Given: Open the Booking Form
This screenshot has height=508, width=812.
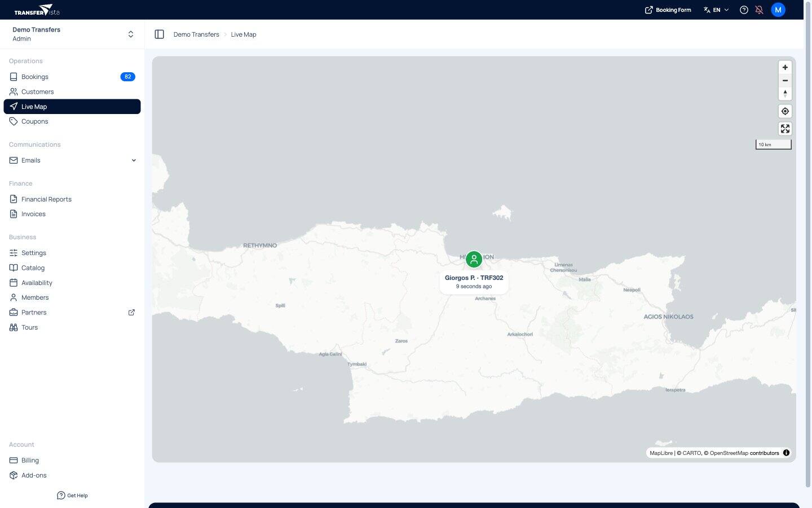Looking at the screenshot, I should [x=668, y=10].
